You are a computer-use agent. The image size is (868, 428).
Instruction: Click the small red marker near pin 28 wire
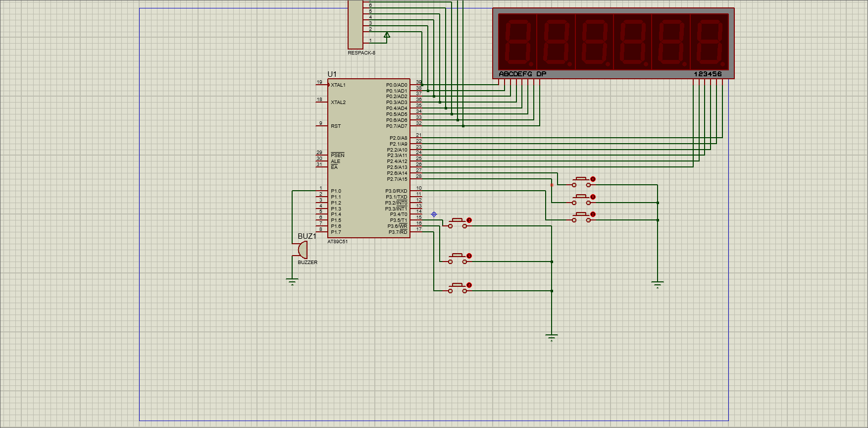[552, 185]
